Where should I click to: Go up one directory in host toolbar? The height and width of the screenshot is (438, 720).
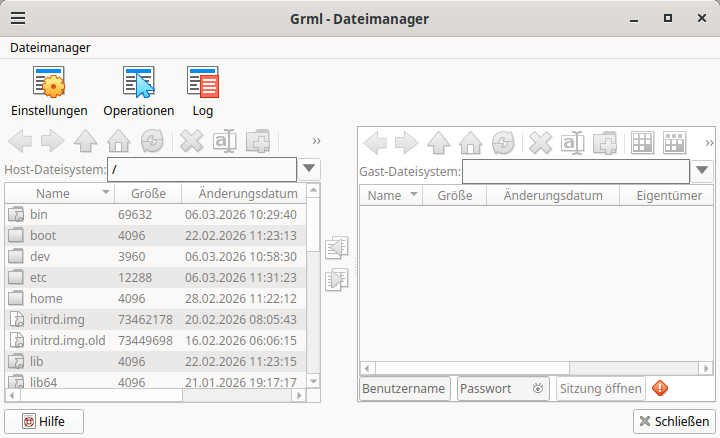86,142
